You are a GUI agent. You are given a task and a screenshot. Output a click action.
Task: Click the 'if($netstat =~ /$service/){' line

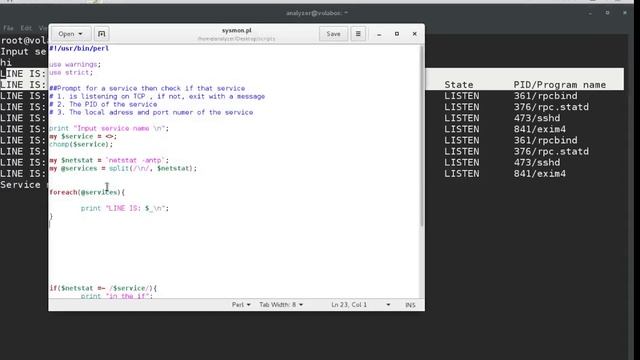pos(103,288)
